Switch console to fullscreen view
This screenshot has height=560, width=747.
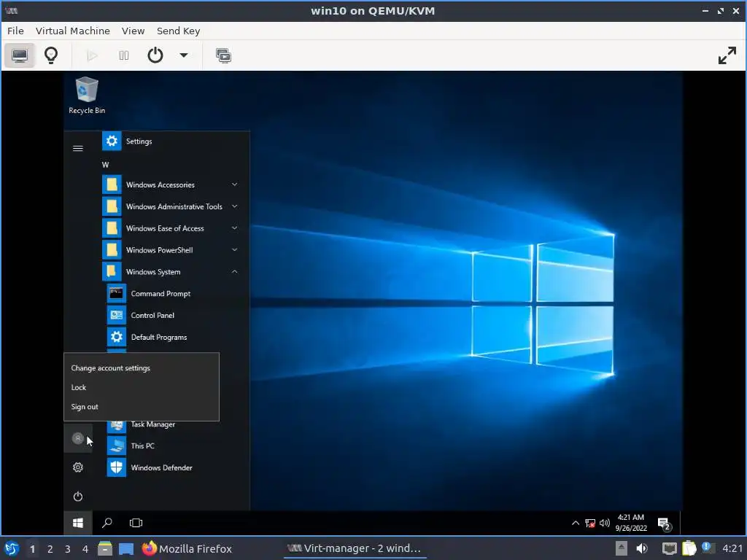coord(727,55)
